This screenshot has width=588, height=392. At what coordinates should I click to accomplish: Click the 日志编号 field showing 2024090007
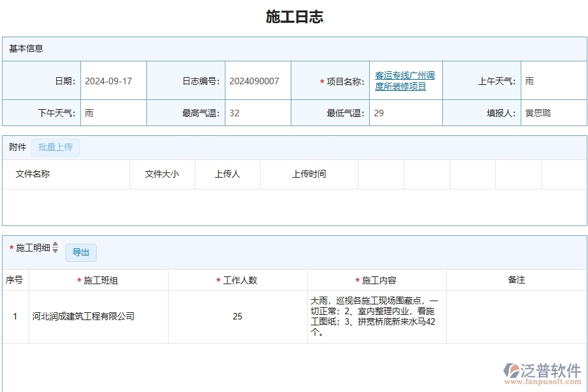[254, 80]
